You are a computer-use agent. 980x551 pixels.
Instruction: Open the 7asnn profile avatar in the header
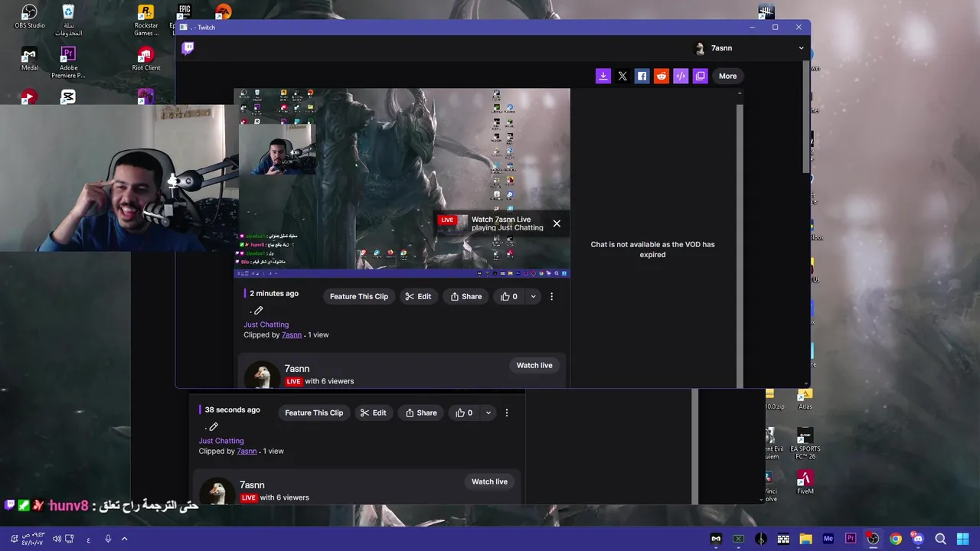tap(699, 48)
